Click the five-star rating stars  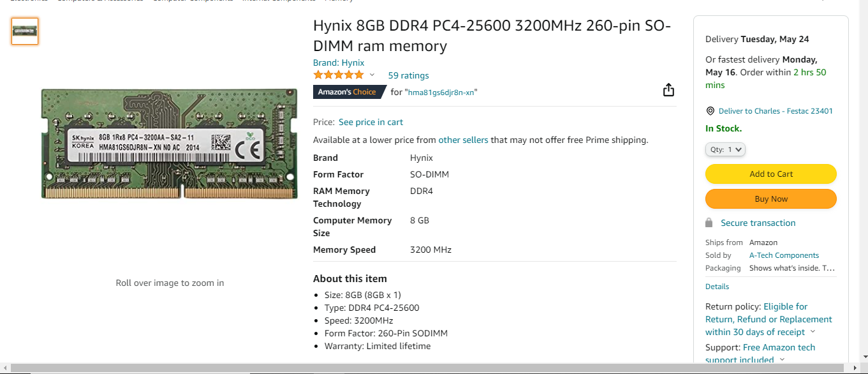(338, 74)
